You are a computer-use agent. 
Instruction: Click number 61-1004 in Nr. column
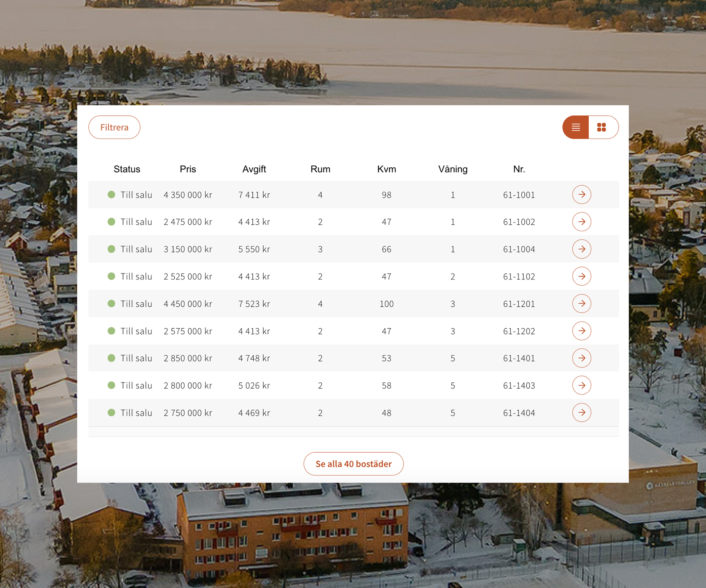519,249
